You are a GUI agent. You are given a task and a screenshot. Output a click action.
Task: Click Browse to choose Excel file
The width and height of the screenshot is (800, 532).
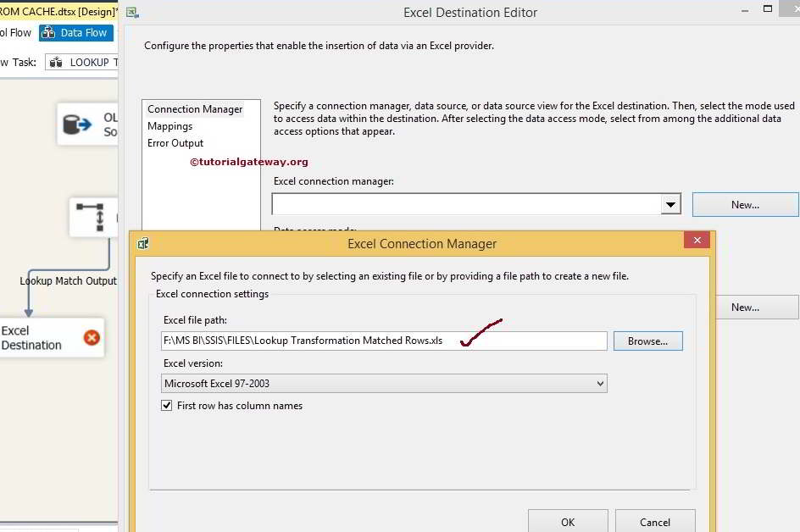click(x=647, y=341)
